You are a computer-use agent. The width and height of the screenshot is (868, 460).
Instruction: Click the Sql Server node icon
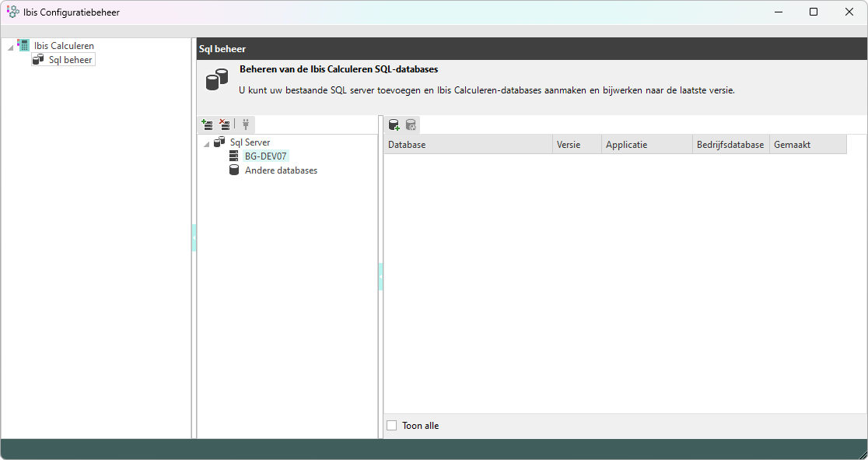tap(220, 142)
